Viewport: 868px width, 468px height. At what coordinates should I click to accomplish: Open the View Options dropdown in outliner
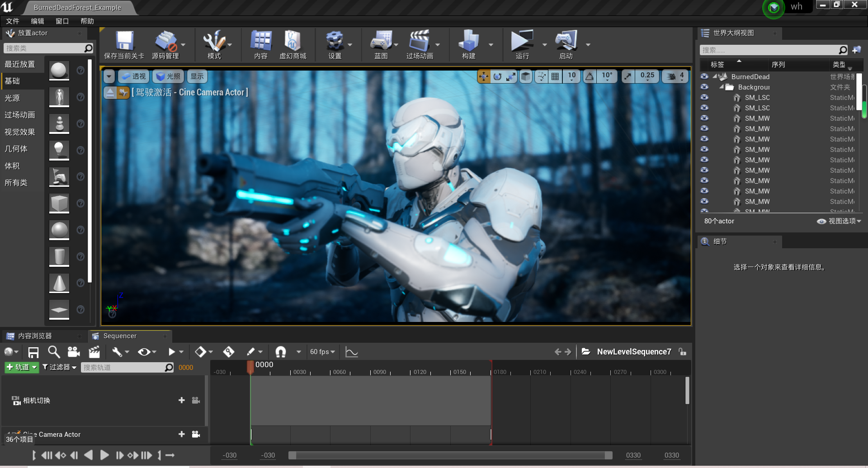(x=839, y=221)
